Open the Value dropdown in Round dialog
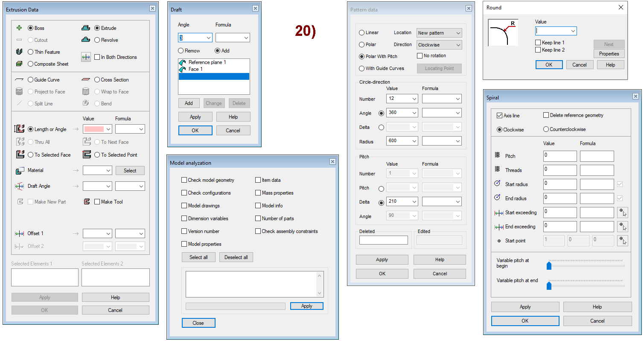Viewport: 644px width, 341px height. pos(573,31)
